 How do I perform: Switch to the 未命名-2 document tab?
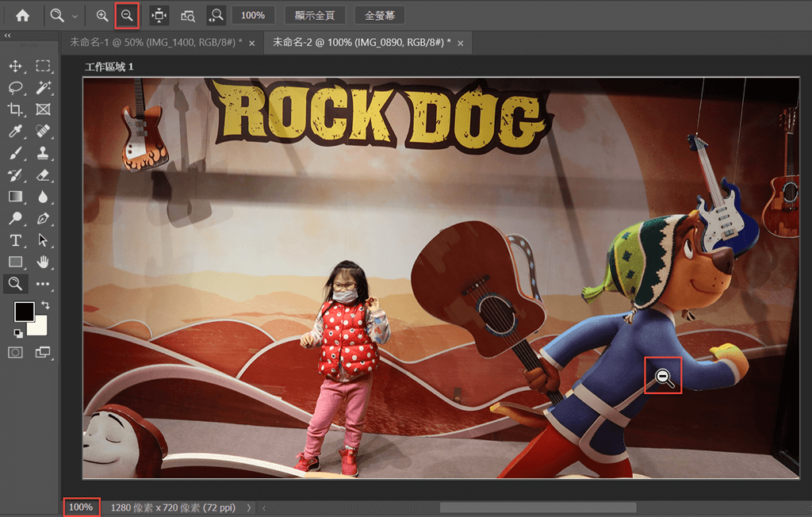point(362,43)
